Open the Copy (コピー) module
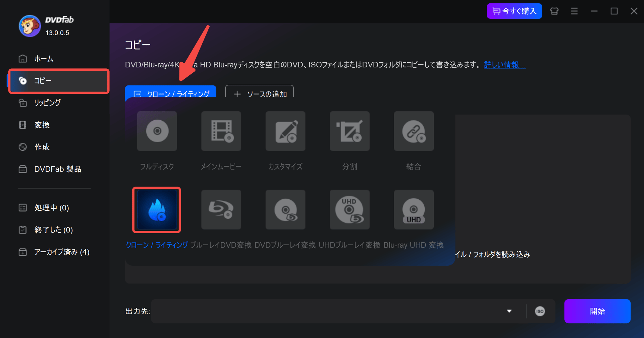Screen dimensions: 644x338 pos(59,81)
